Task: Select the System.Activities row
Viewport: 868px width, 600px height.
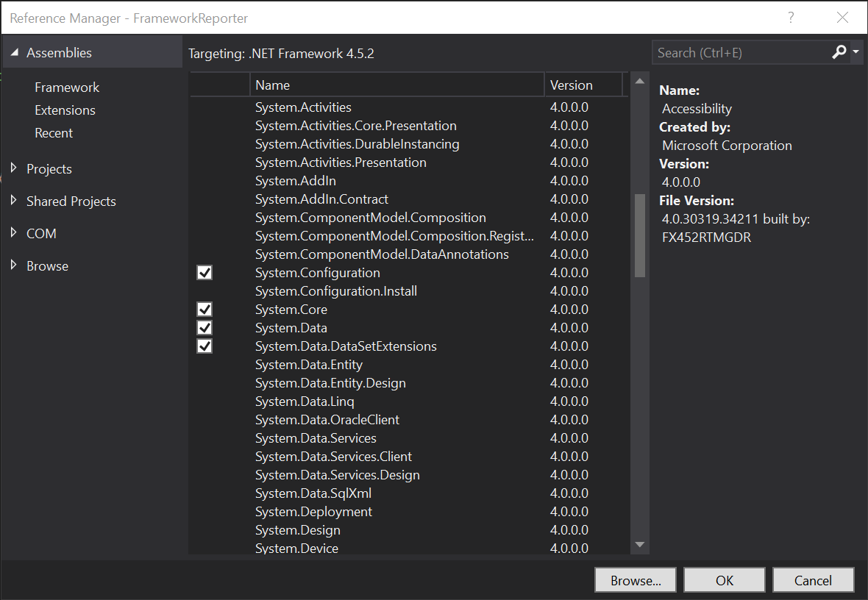Action: [408, 107]
